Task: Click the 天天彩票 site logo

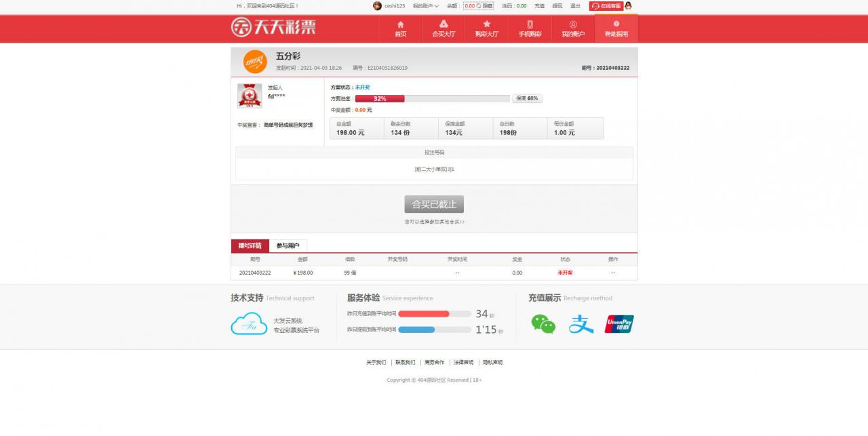Action: pyautogui.click(x=273, y=27)
